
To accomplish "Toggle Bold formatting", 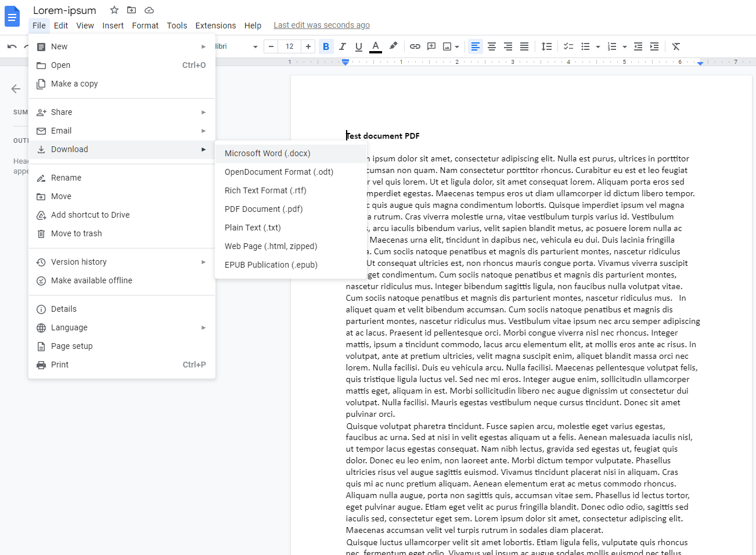I will tap(326, 46).
